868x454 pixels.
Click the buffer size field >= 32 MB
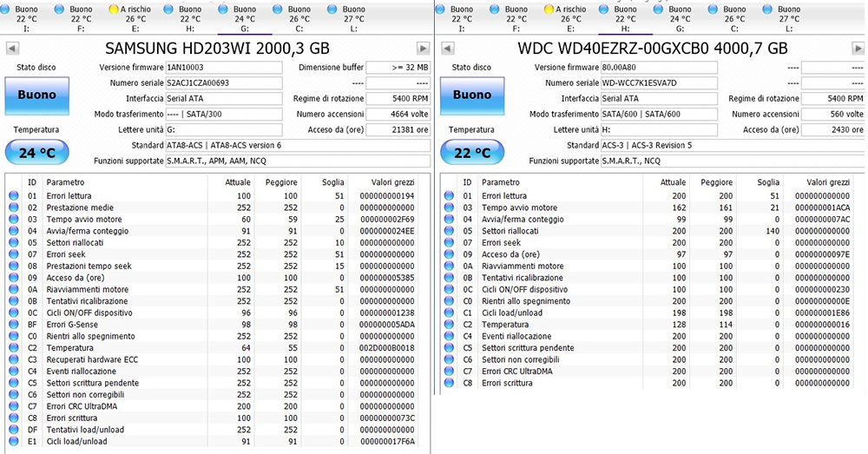[398, 68]
